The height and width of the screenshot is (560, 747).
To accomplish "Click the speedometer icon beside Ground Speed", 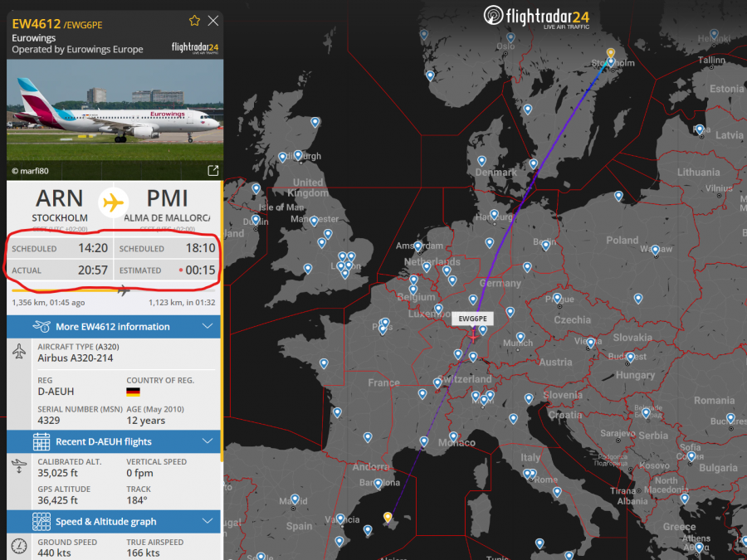I will coord(19,547).
